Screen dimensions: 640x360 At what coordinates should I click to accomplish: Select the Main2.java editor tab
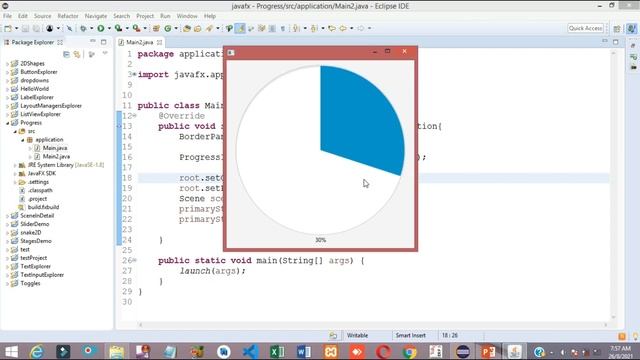[x=140, y=42]
